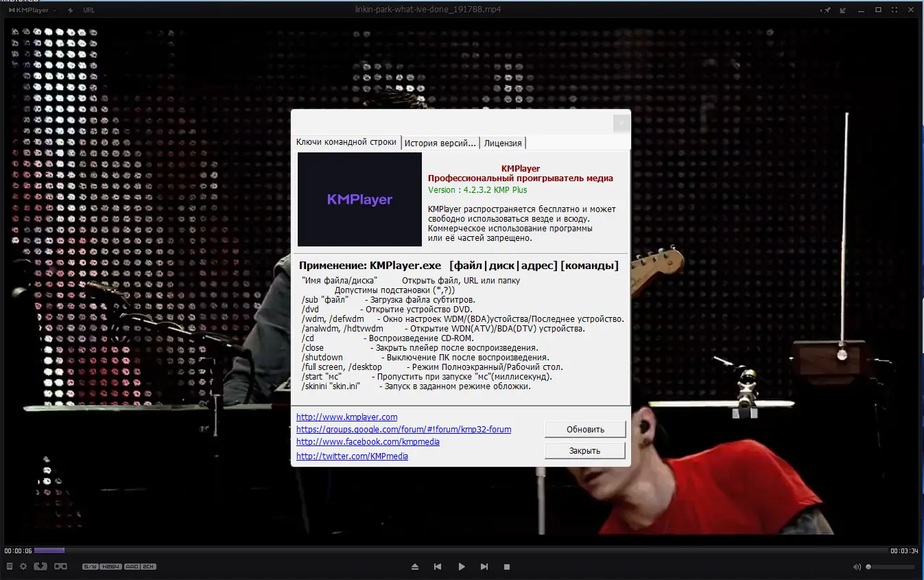
Task: Open the KMPlayer main menu dropdown
Action: (32, 10)
